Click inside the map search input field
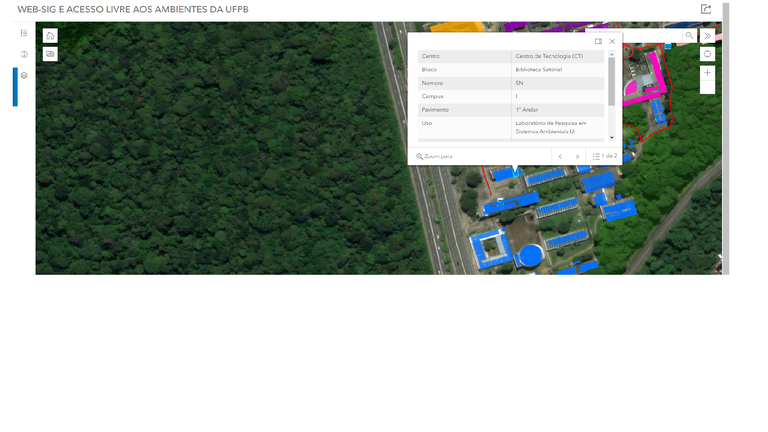This screenshot has height=432, width=768. [x=650, y=36]
